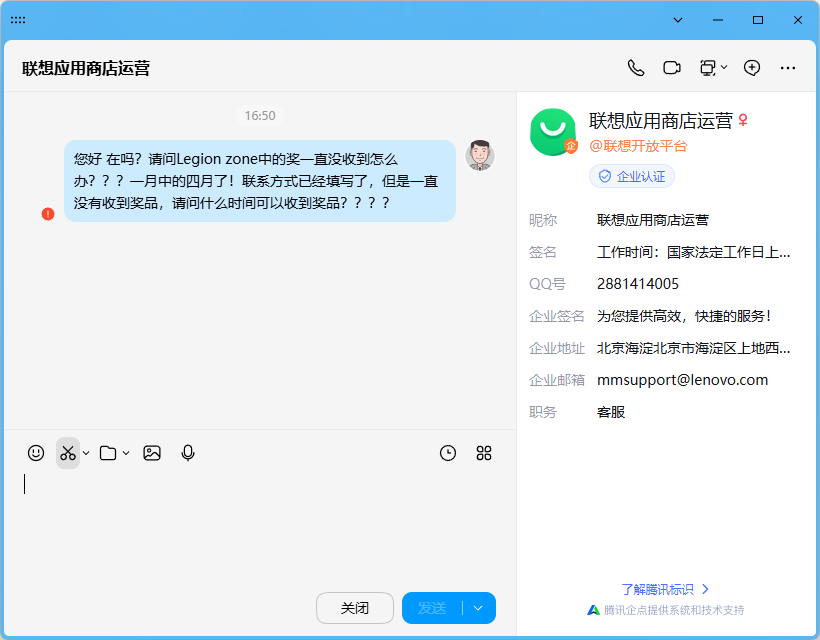
Task: Click the chat title 联想应用商店运营
Action: pos(86,68)
